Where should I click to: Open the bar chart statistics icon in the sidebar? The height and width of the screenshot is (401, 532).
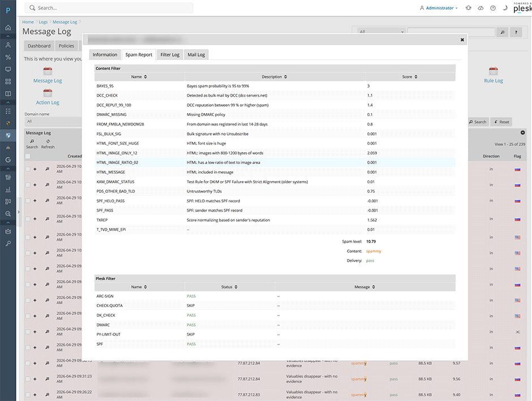[8, 189]
